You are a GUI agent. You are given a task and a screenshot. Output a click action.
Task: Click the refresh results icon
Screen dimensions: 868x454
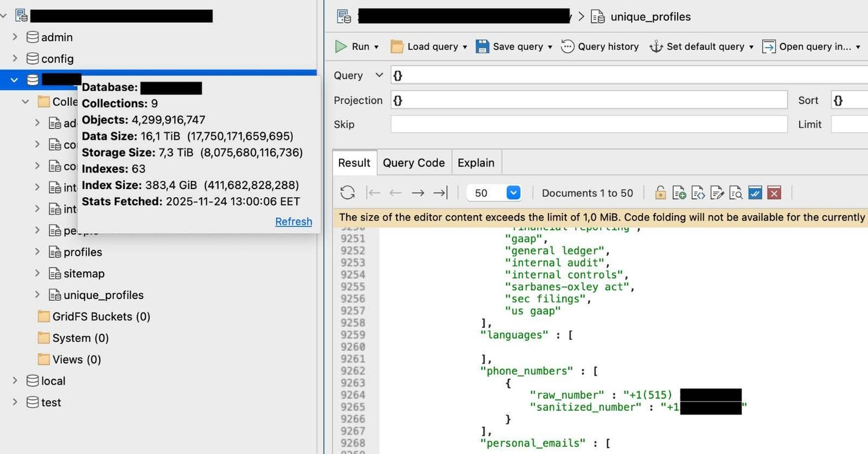[x=347, y=193]
